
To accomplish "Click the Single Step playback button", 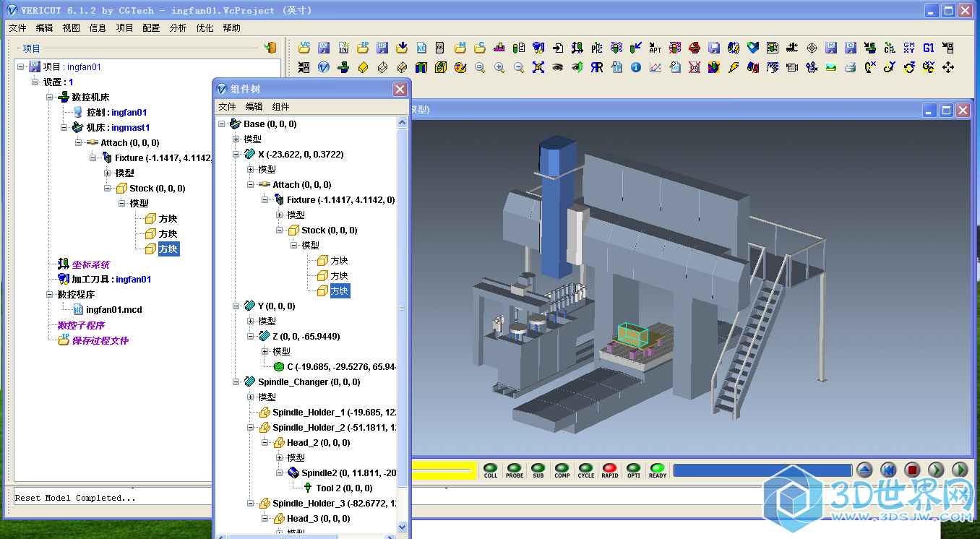I will click(x=936, y=470).
